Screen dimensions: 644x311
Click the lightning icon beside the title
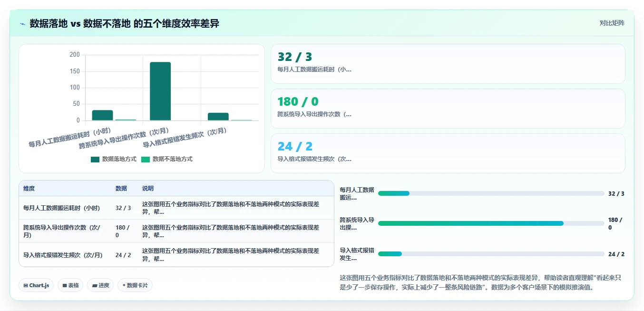point(23,24)
